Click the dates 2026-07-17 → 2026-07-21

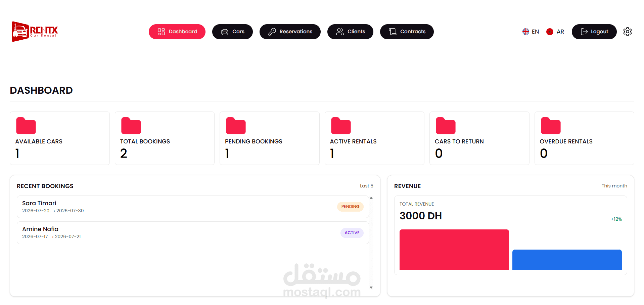51,236
